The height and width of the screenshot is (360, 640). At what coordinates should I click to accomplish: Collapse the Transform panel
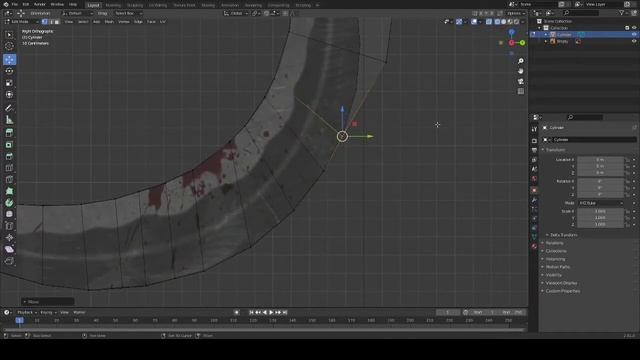[555, 150]
